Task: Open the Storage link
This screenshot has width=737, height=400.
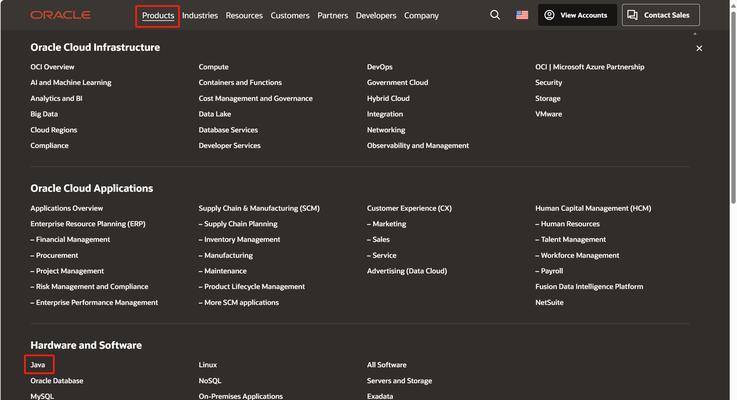Action: (548, 98)
